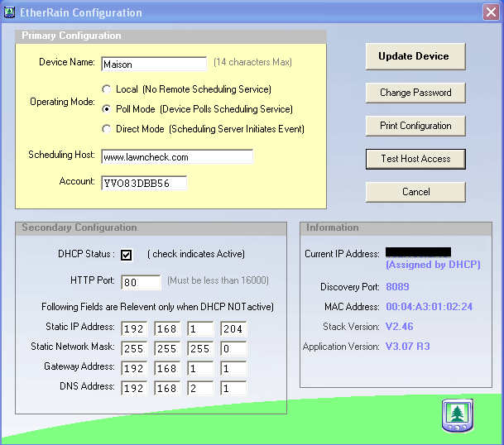Click the Scheduling Host input field

[177, 157]
